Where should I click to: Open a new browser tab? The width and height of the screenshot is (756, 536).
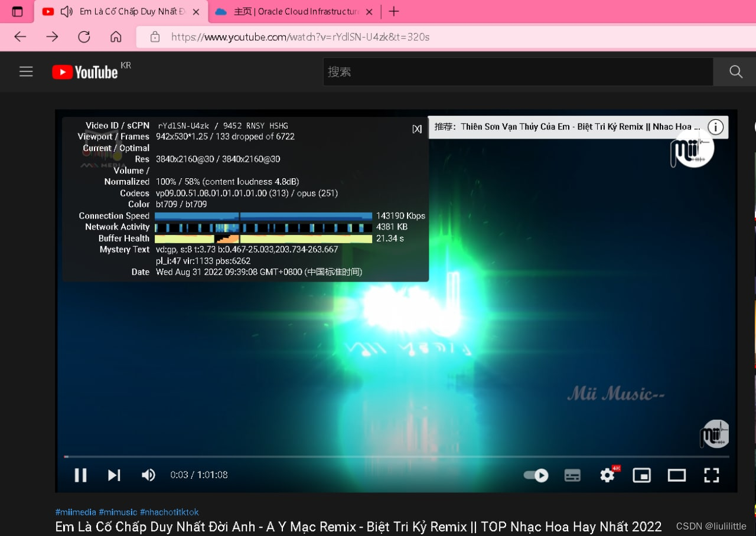tap(394, 11)
